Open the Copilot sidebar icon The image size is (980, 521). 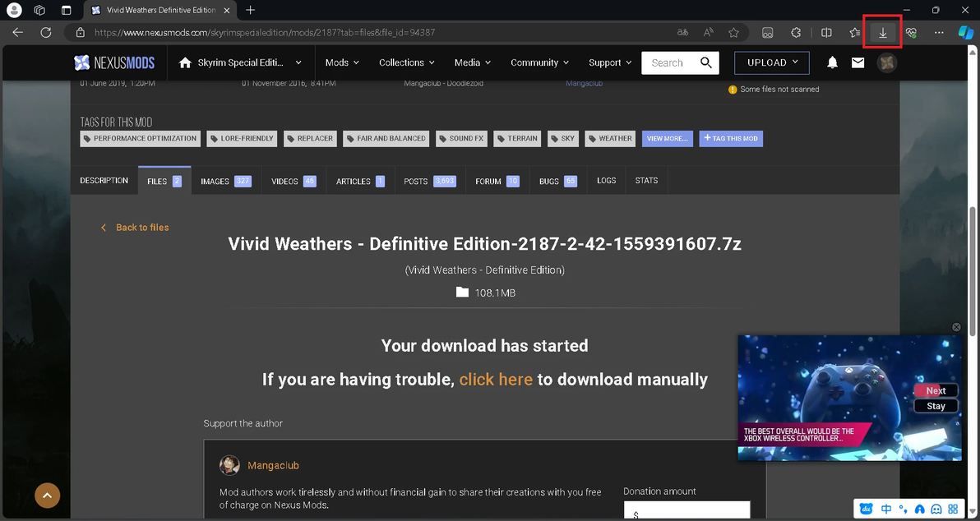[x=966, y=33]
